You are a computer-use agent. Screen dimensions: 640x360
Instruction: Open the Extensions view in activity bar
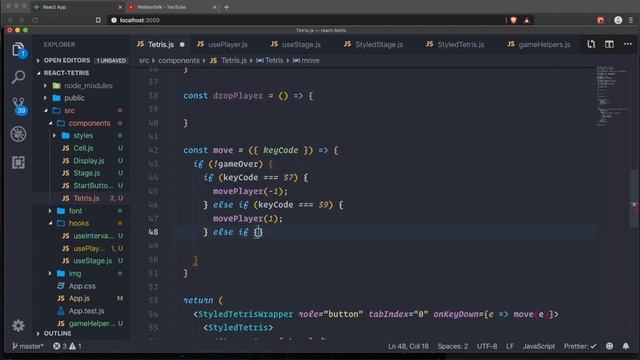[x=18, y=162]
